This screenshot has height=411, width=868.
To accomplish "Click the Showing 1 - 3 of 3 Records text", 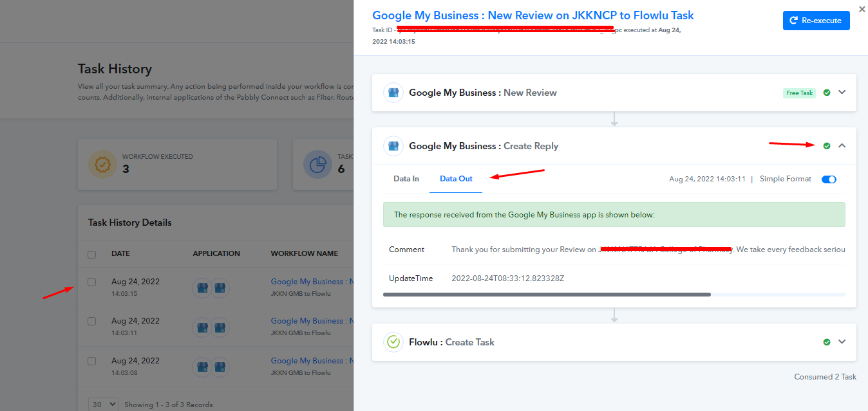I will tap(168, 405).
